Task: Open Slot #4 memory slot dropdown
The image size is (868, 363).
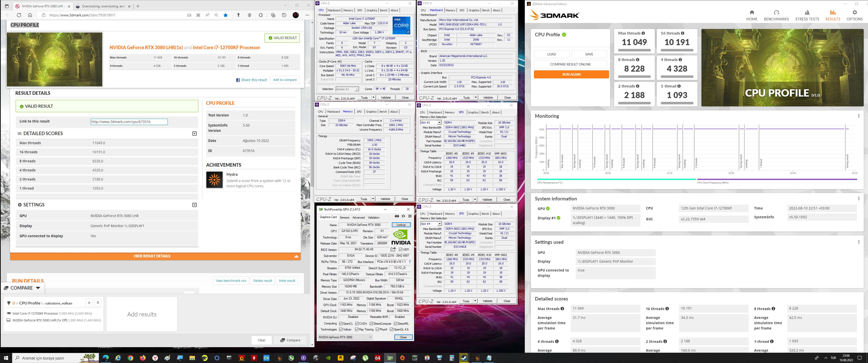Action: point(431,224)
